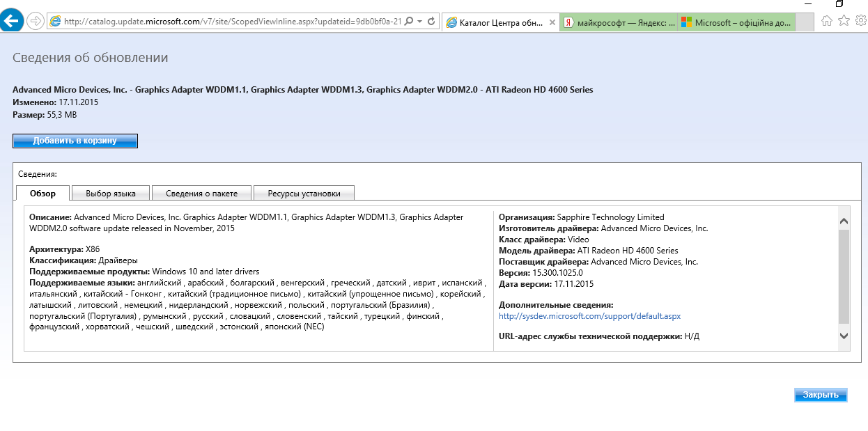Follow the sysdev.microsoft.com support link
This screenshot has height=431, width=868.
pyautogui.click(x=590, y=316)
